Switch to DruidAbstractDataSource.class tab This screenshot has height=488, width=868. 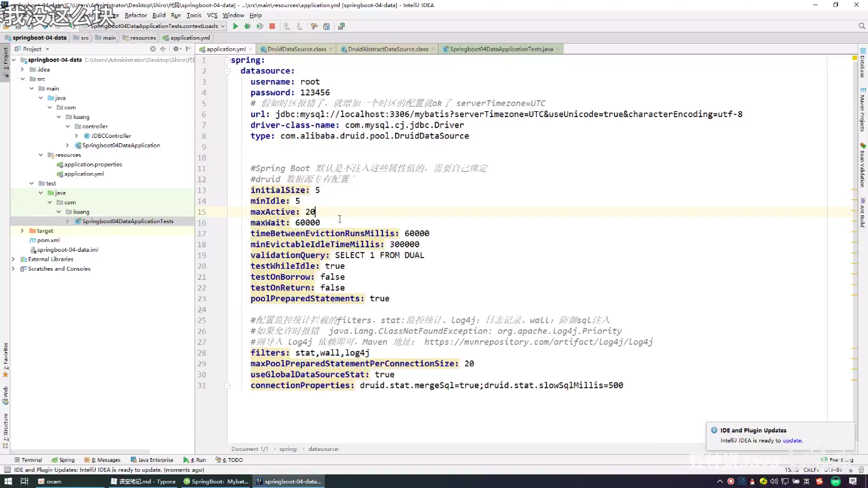(388, 49)
